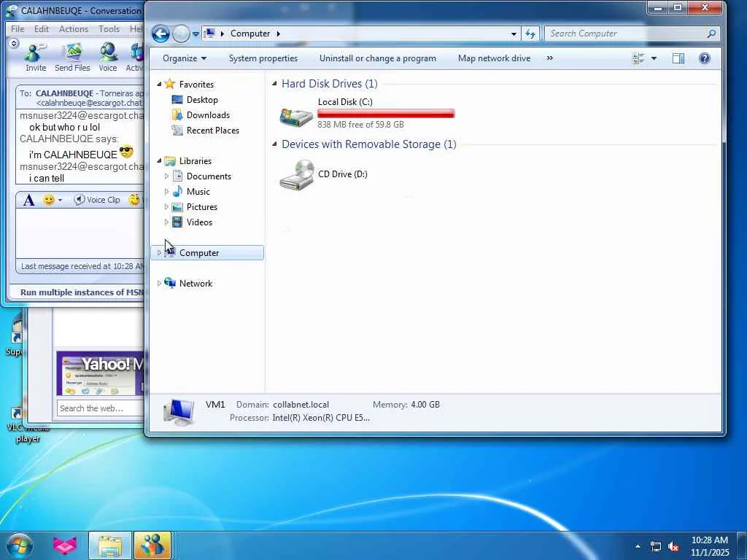Open the emoticon picker smiley
Screen dimensions: 747x560
49,200
